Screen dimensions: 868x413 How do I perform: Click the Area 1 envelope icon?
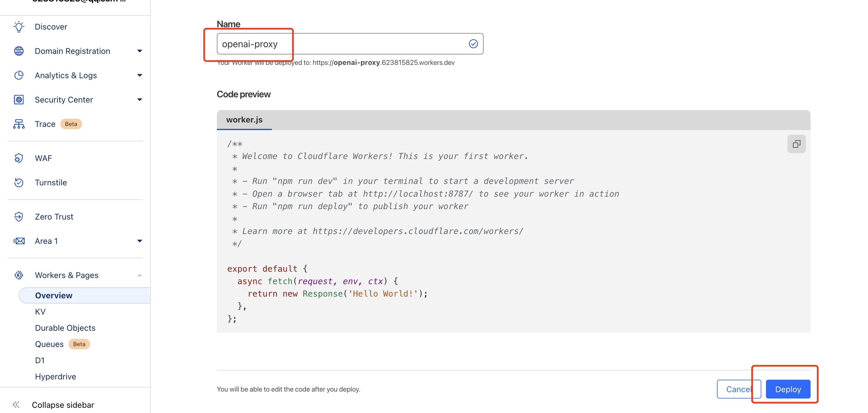(x=19, y=241)
